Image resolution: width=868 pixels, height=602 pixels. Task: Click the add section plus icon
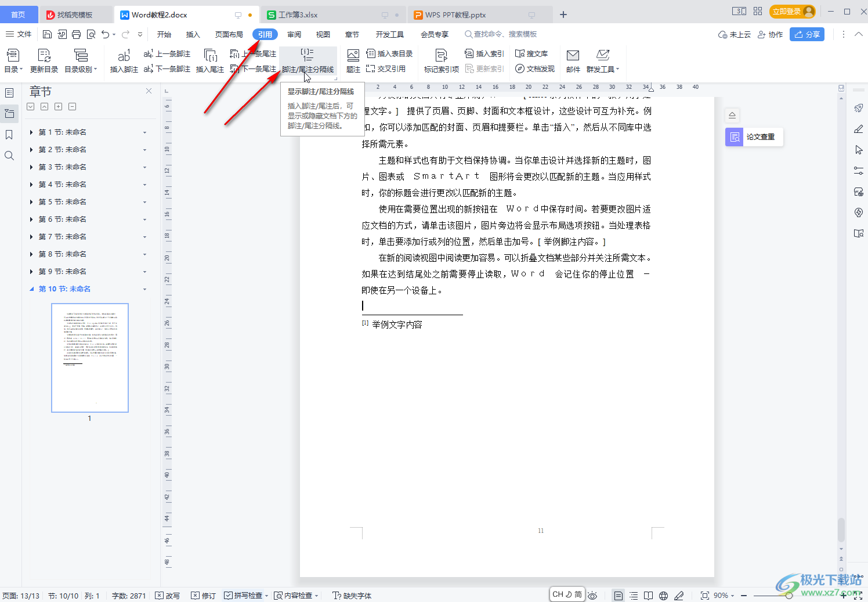coord(58,107)
